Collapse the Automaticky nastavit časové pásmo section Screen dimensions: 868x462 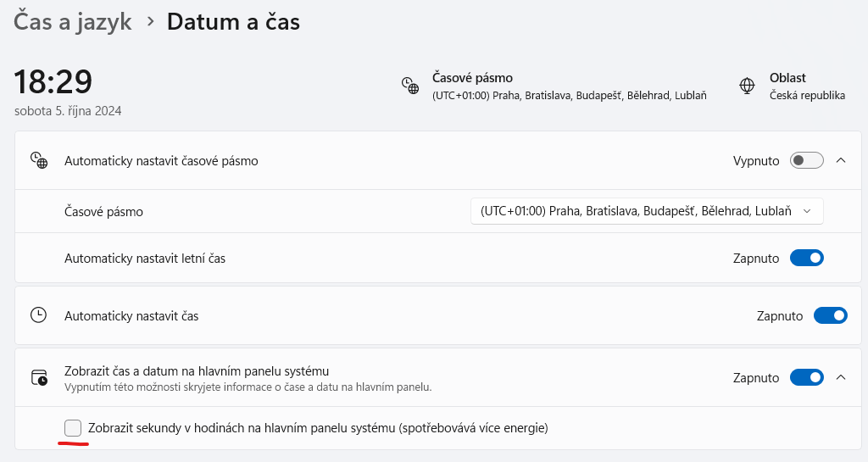(x=841, y=160)
